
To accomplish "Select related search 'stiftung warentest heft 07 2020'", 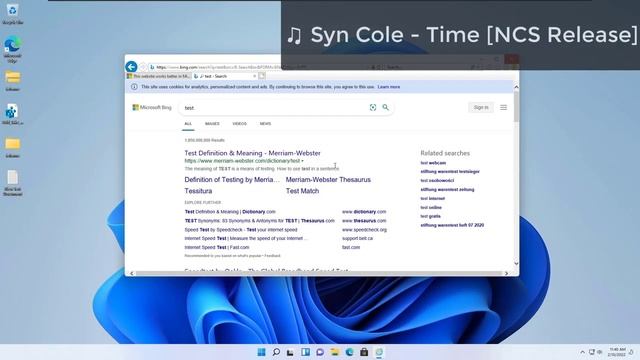I will coord(452,225).
